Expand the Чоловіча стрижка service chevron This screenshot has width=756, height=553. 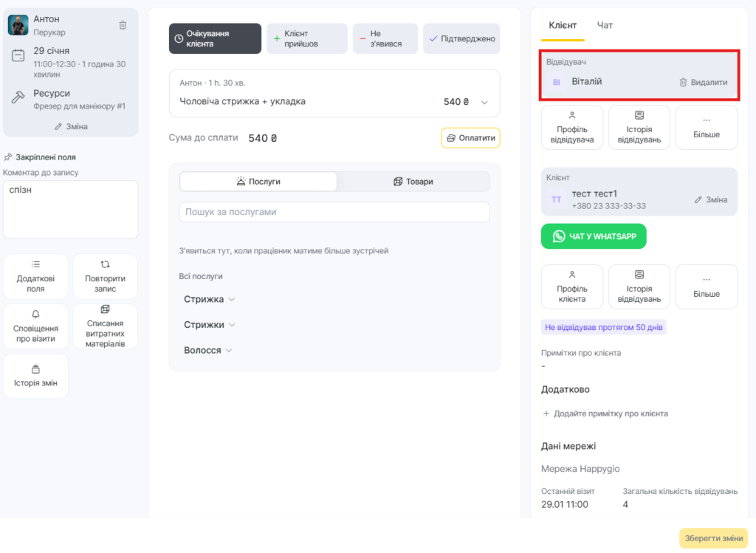(484, 103)
